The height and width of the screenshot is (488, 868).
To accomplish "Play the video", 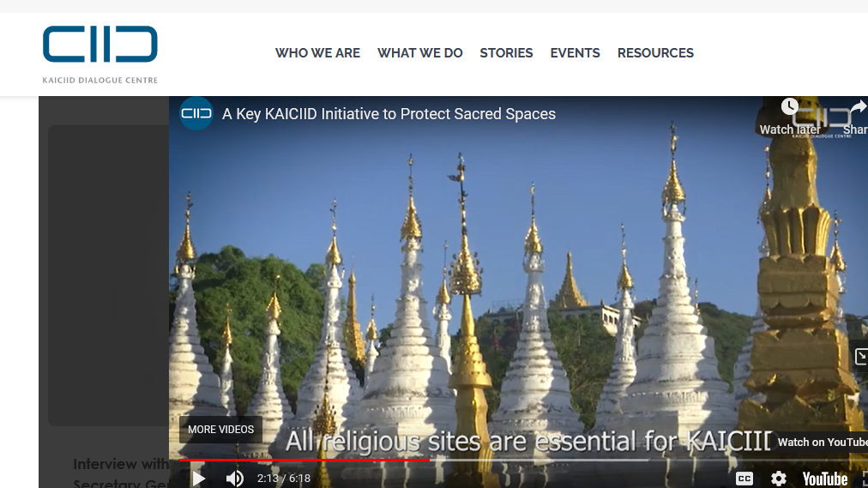I will [199, 479].
